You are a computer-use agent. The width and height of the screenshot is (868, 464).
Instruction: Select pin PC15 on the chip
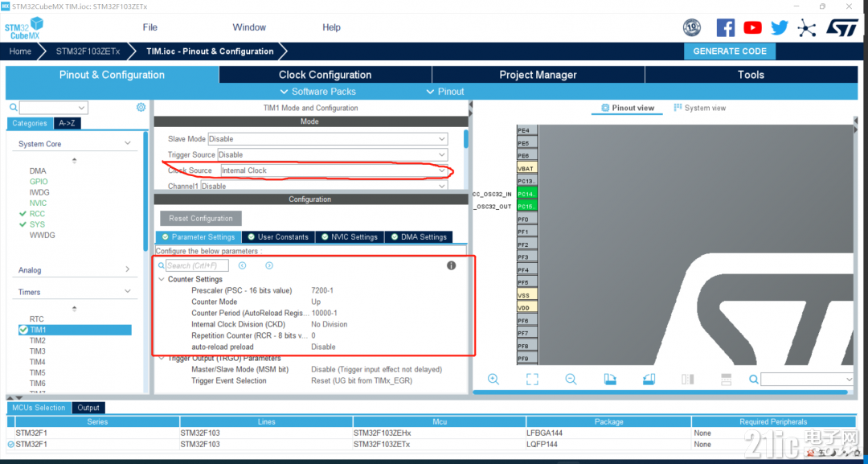(x=527, y=207)
